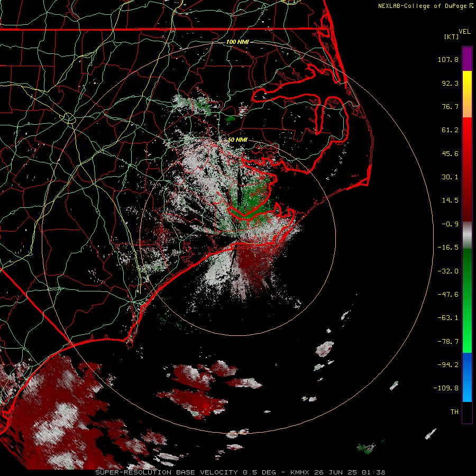Click the 92.3 legend value

click(x=450, y=83)
